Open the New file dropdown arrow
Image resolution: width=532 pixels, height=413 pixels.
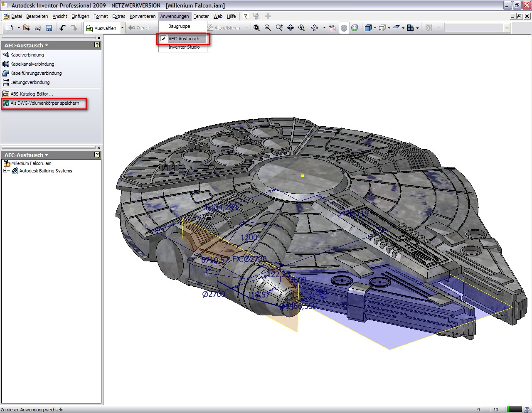[x=19, y=28]
